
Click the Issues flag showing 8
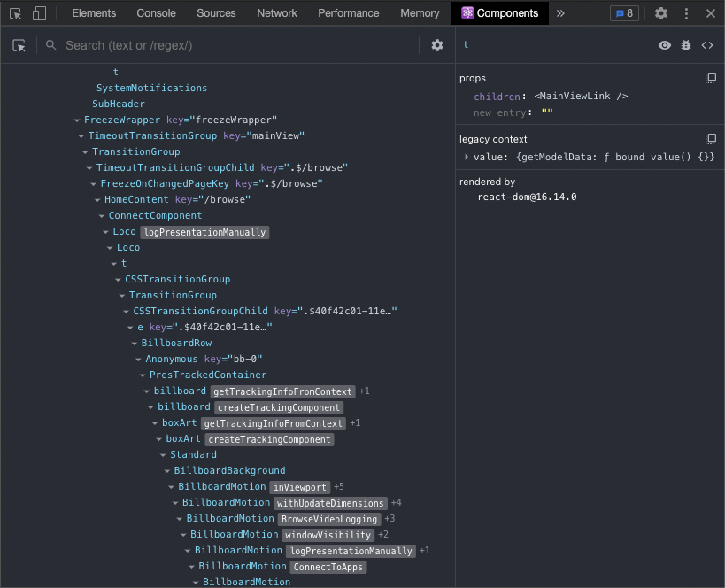pyautogui.click(x=624, y=13)
